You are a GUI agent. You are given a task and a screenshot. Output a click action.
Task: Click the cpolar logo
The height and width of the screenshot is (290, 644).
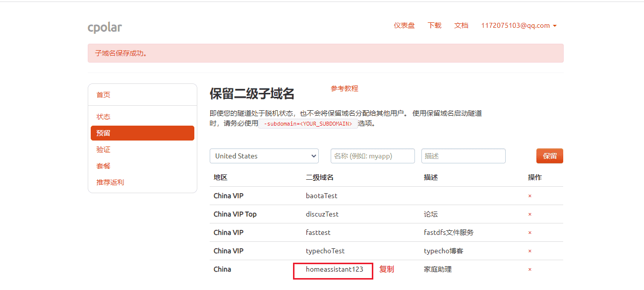(x=105, y=27)
